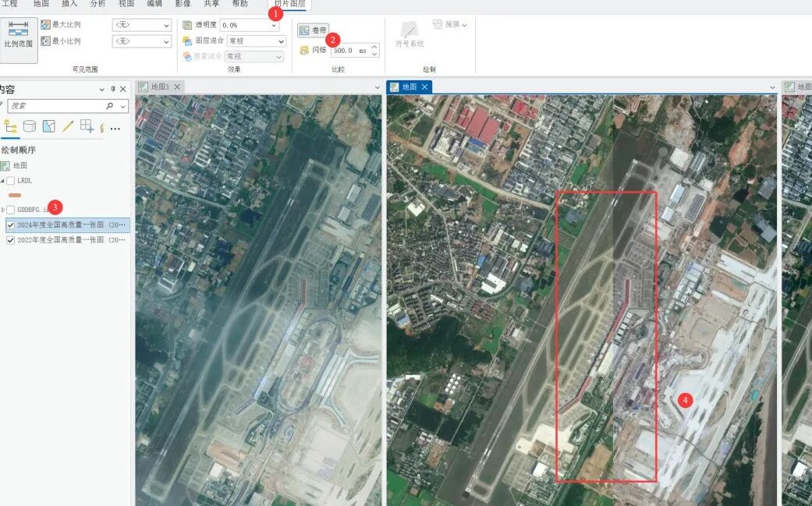Click the 透明度 transparency icon

coord(187,25)
